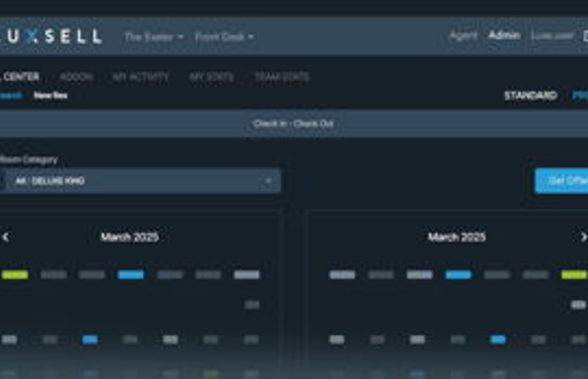Screen dimensions: 588x379
Task: Click the March 2025 title of the left calendar
Action: click(x=130, y=237)
